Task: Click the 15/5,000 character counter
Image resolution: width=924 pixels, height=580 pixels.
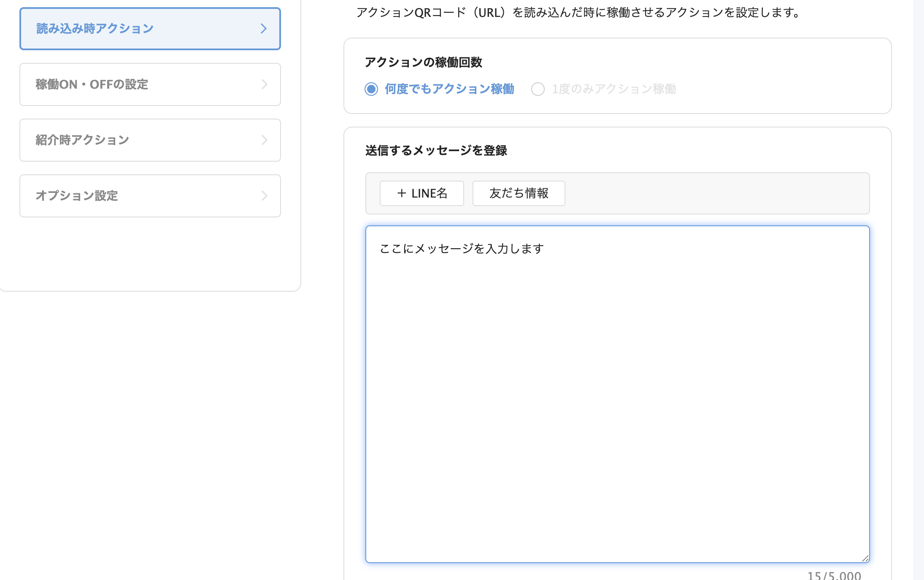Action: (x=834, y=575)
